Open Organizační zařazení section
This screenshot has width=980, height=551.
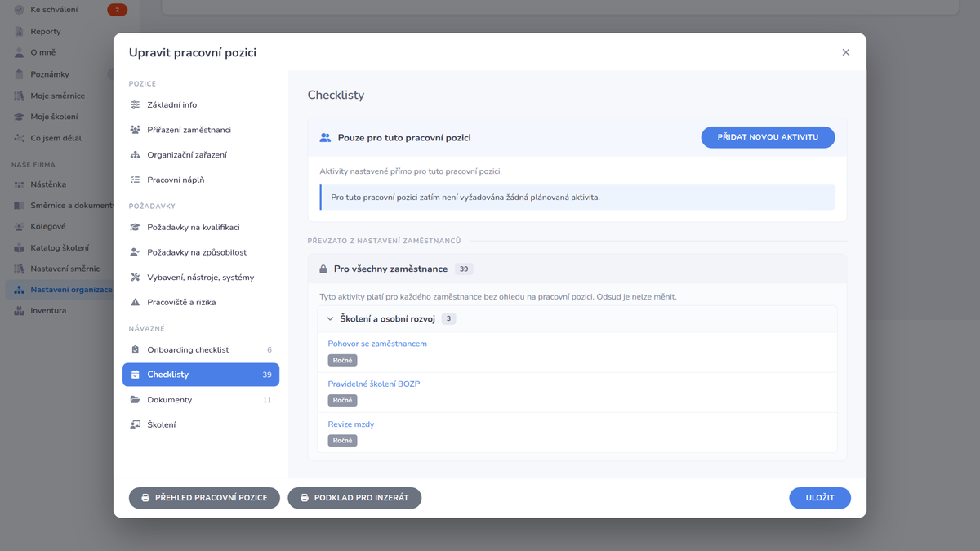tap(201, 155)
